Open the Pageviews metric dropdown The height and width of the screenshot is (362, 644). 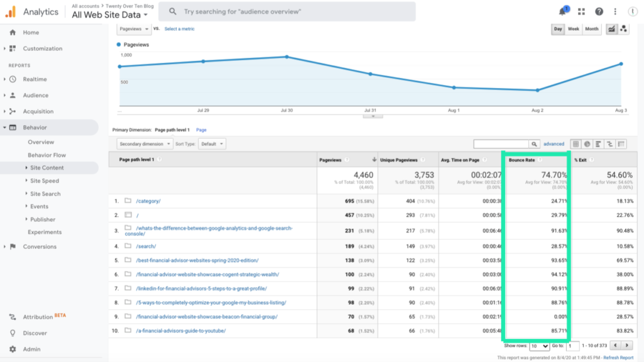pos(134,29)
